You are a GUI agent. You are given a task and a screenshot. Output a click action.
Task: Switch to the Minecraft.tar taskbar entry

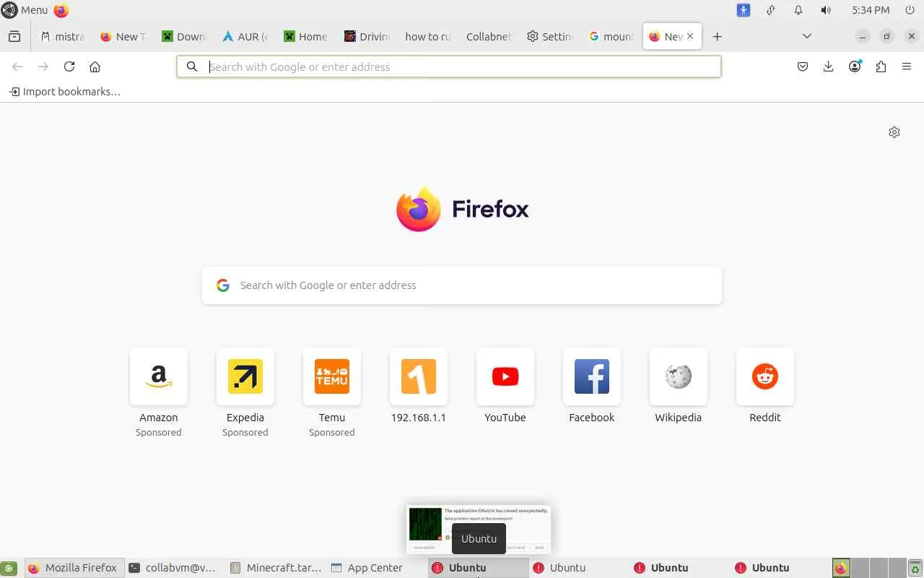276,568
